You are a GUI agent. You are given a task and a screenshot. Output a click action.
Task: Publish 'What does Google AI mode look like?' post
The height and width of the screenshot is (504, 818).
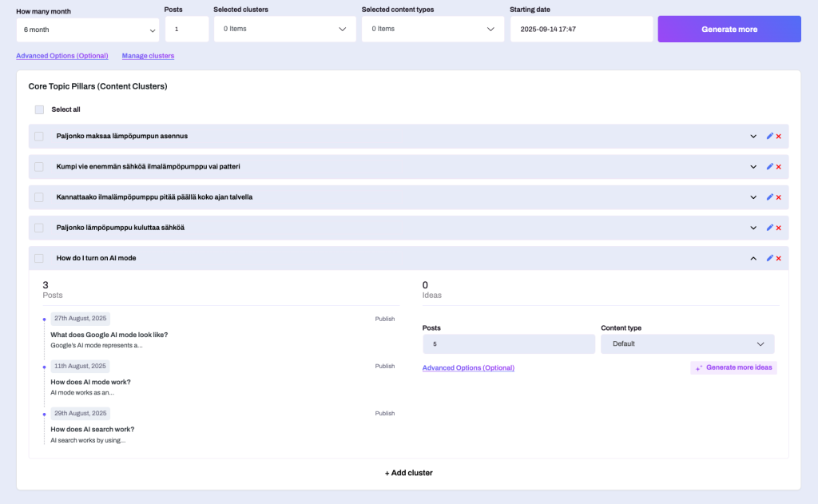pyautogui.click(x=385, y=319)
